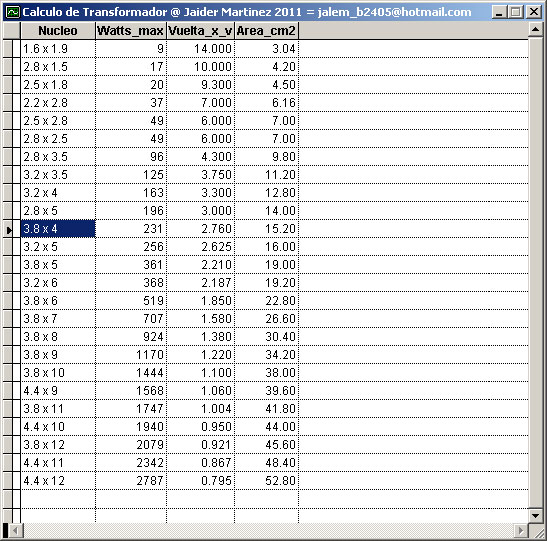Image resolution: width=547 pixels, height=541 pixels.
Task: Select nucleus cell 4.4 x 12
Action: click(58, 481)
